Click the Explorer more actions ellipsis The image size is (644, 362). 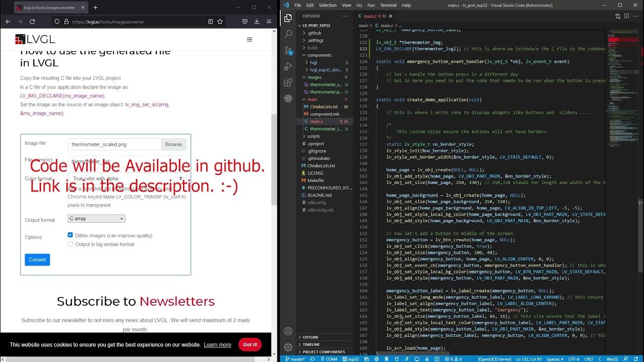346,16
